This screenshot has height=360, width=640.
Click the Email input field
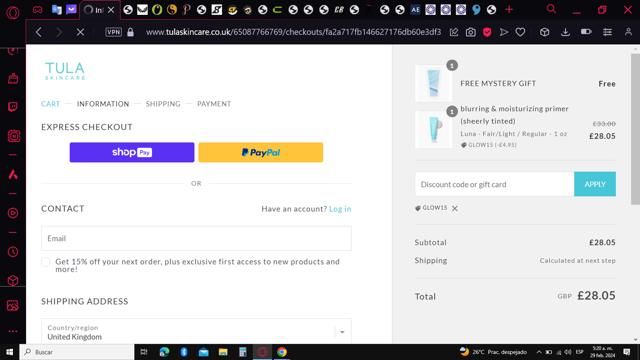click(x=196, y=238)
